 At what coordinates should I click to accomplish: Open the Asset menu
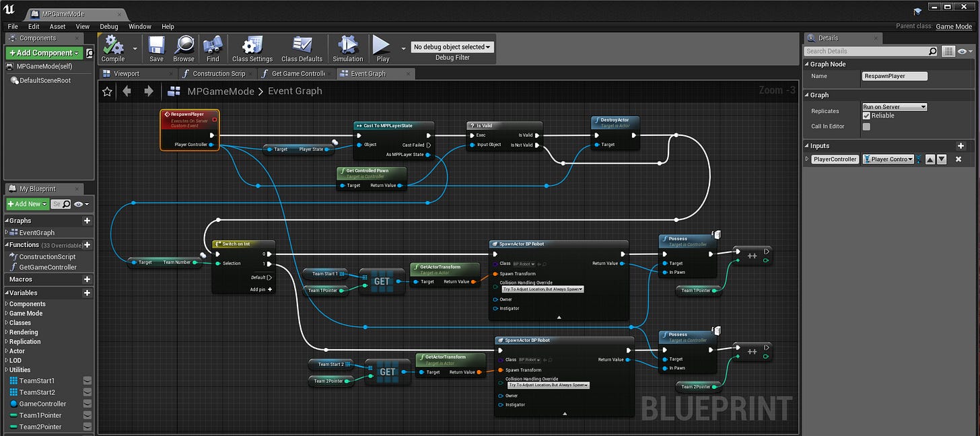tap(58, 26)
